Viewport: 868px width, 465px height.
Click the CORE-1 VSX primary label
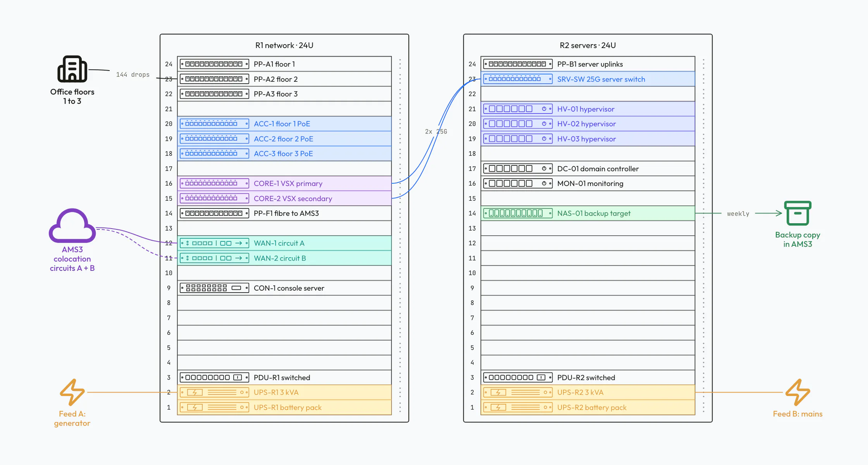point(288,184)
